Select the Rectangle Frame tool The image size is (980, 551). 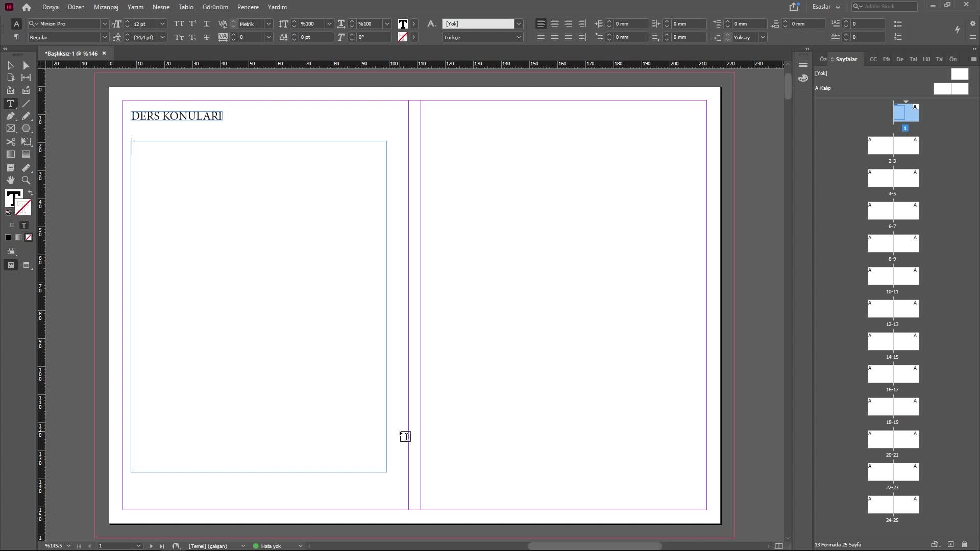coord(10,129)
